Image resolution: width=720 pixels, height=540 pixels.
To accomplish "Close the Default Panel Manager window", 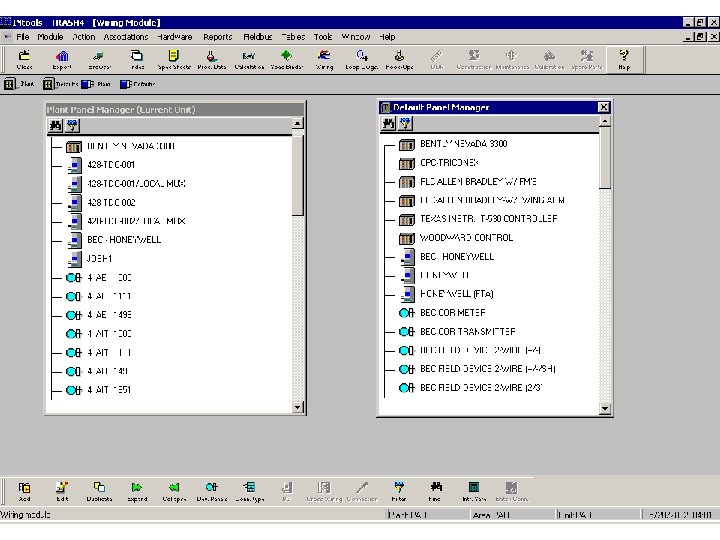I will (603, 107).
